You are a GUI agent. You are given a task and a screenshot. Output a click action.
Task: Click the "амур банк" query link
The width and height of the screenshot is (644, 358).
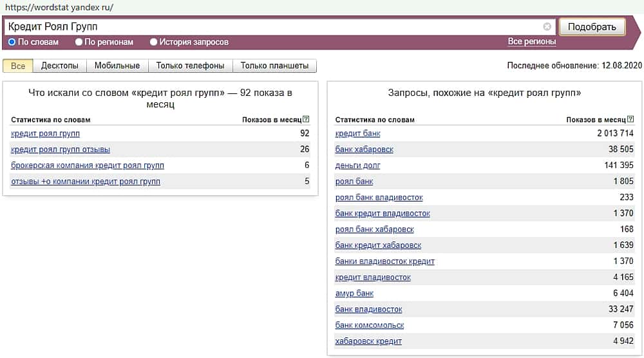(x=354, y=293)
